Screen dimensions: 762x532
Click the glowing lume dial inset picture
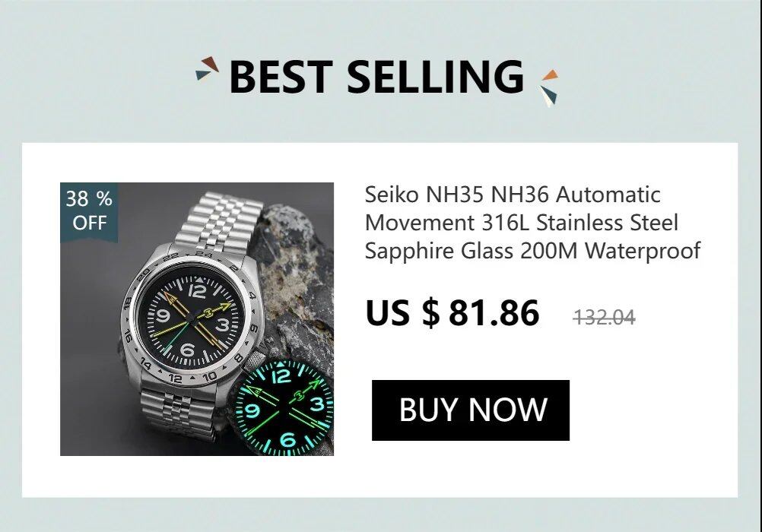pyautogui.click(x=284, y=407)
